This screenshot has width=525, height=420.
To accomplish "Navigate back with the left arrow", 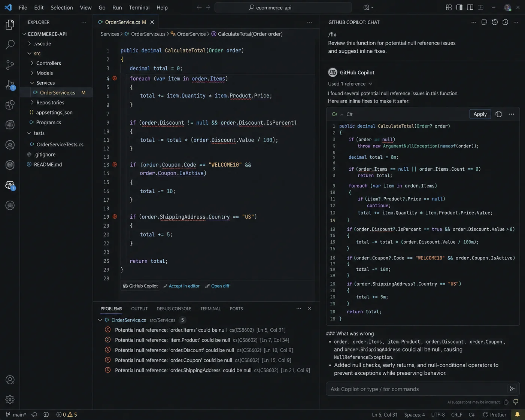I will pyautogui.click(x=199, y=7).
